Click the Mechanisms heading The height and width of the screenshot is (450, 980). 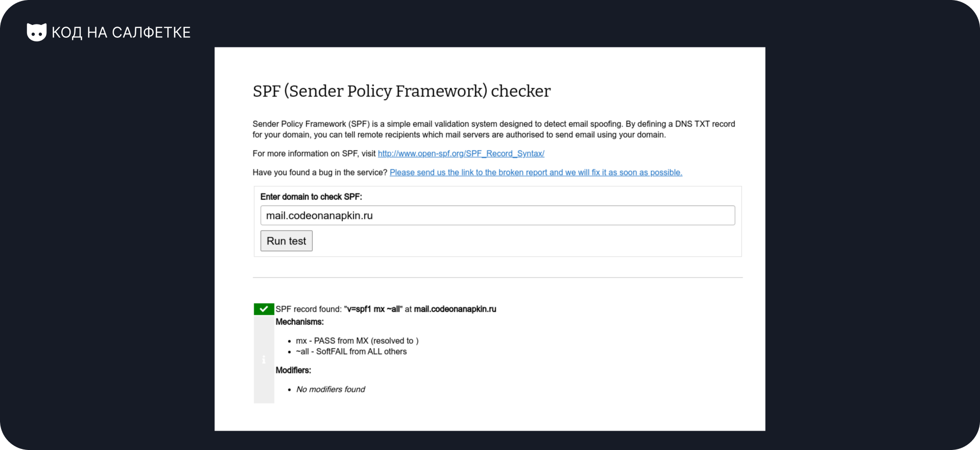tap(300, 322)
